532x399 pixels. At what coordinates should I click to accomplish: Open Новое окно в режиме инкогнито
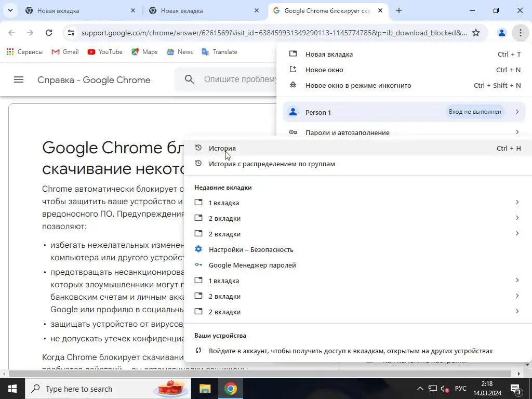point(404,86)
